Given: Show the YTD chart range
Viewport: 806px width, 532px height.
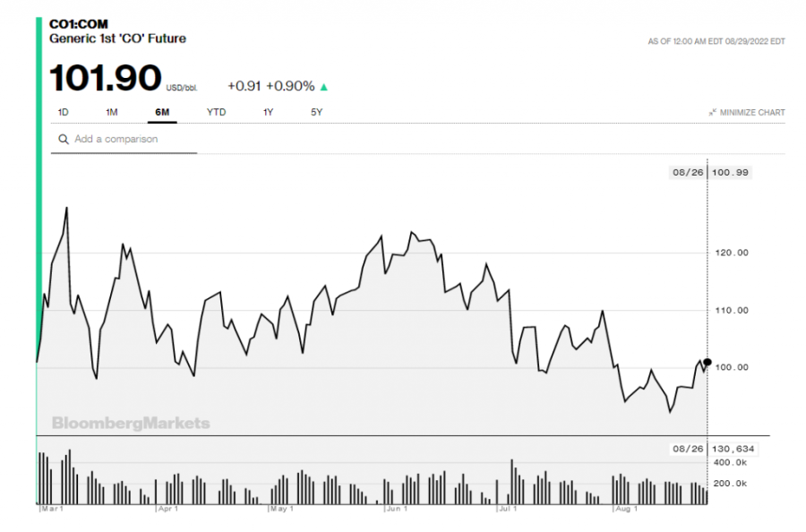Looking at the screenshot, I should click(216, 112).
